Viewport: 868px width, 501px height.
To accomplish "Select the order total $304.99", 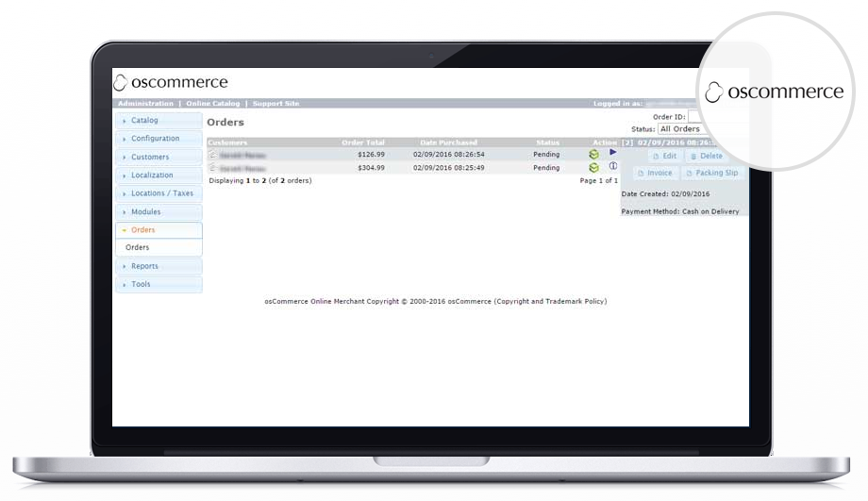I will 371,168.
